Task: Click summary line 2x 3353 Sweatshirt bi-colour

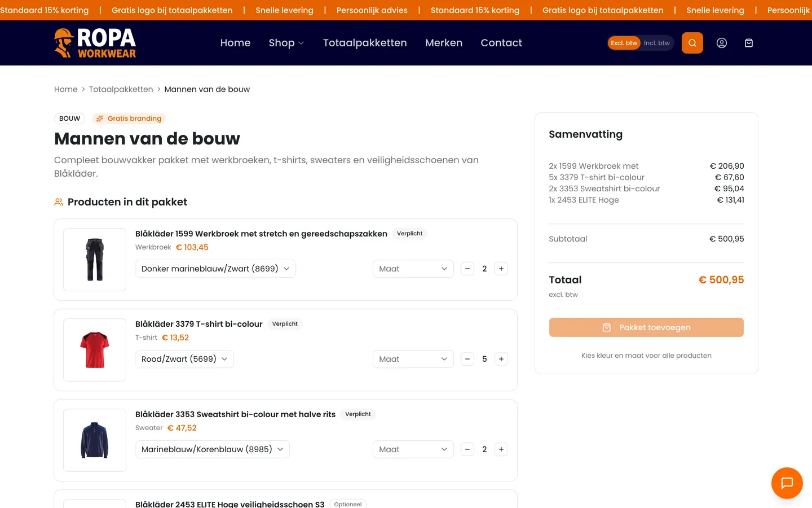Action: tap(604, 189)
